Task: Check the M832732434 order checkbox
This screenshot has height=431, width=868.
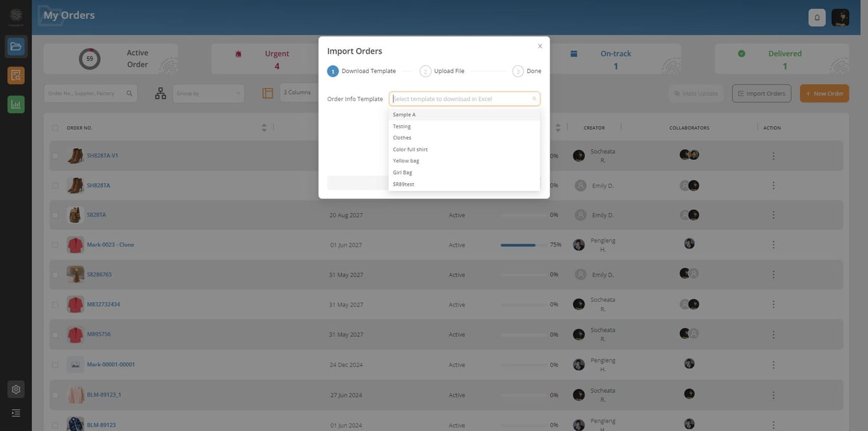Action: point(55,304)
